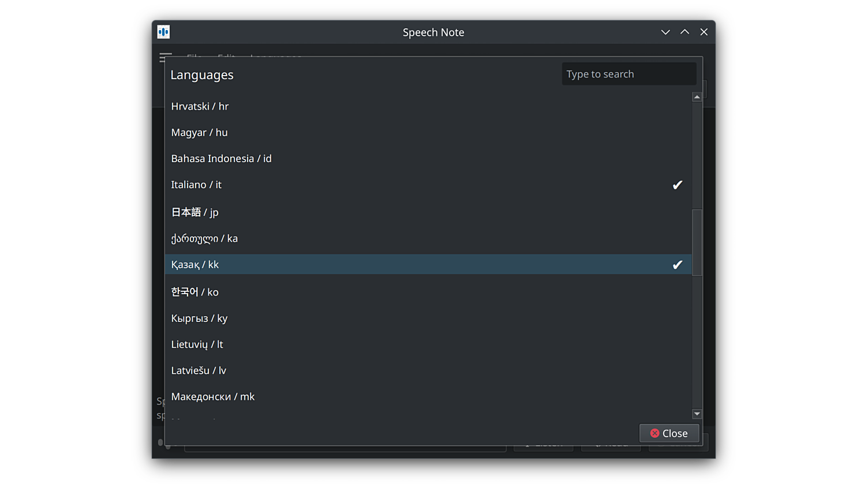
Task: Click the Type to search field
Action: [628, 74]
